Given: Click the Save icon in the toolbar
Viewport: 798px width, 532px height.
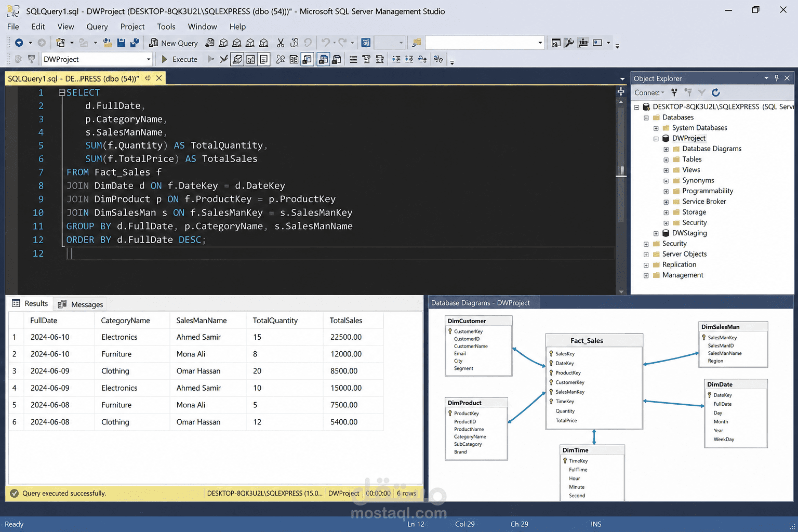Looking at the screenshot, I should pyautogui.click(x=121, y=43).
